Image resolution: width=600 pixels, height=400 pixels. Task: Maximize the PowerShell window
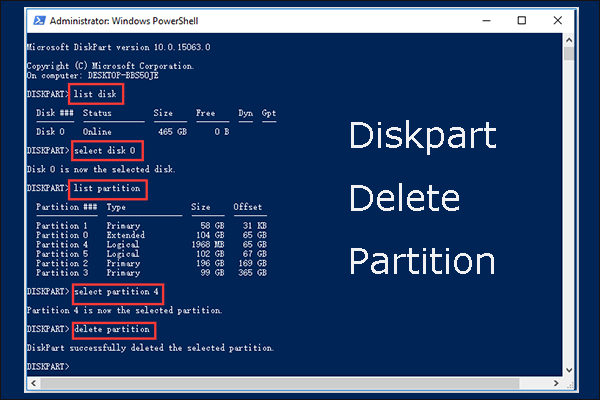click(522, 20)
